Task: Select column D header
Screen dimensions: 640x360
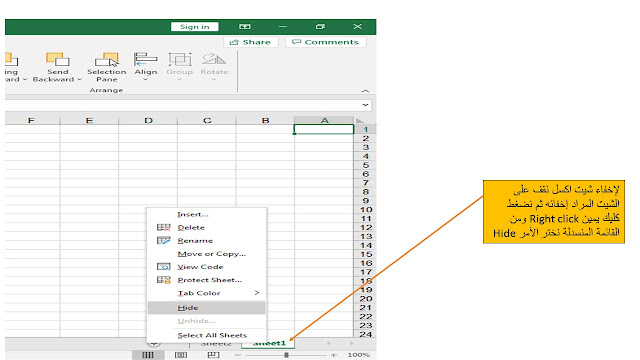Action: (148, 120)
